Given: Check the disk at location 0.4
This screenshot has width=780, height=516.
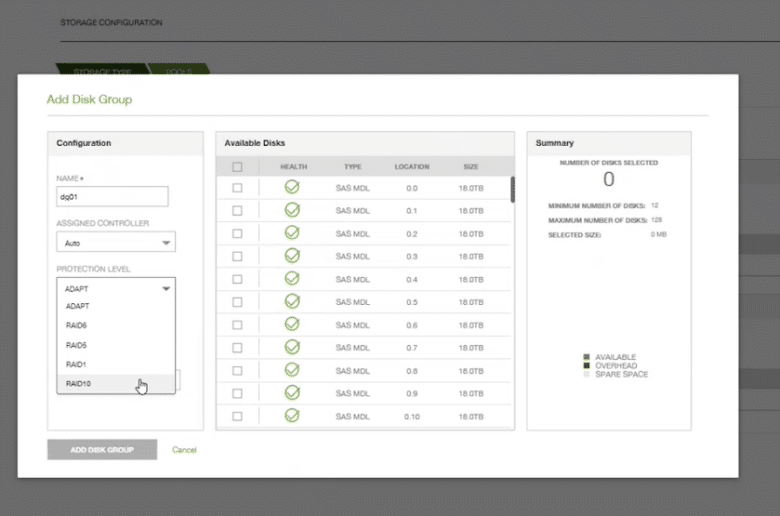Looking at the screenshot, I should tap(237, 279).
